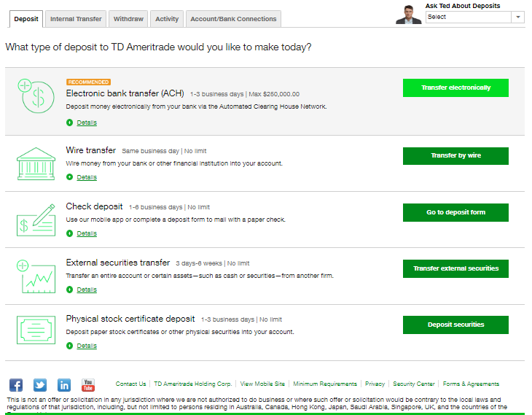Go to the Withdraw tab
532x415 pixels.
(128, 19)
